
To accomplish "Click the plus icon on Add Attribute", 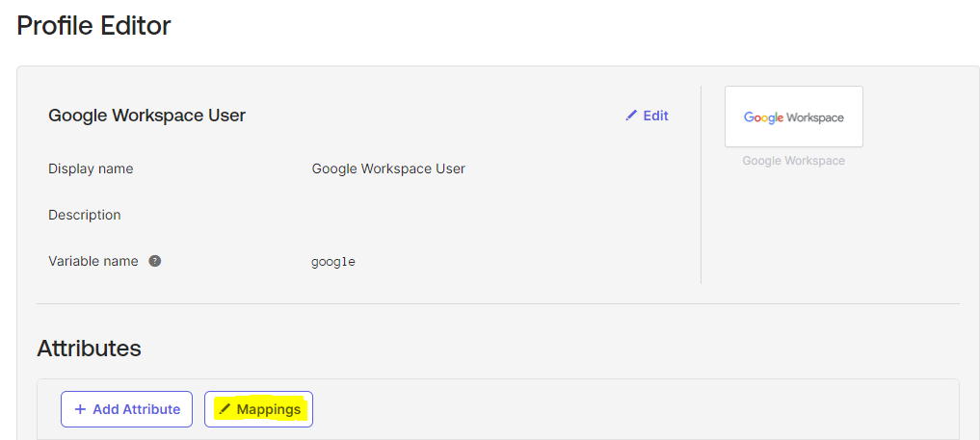I will tap(80, 409).
